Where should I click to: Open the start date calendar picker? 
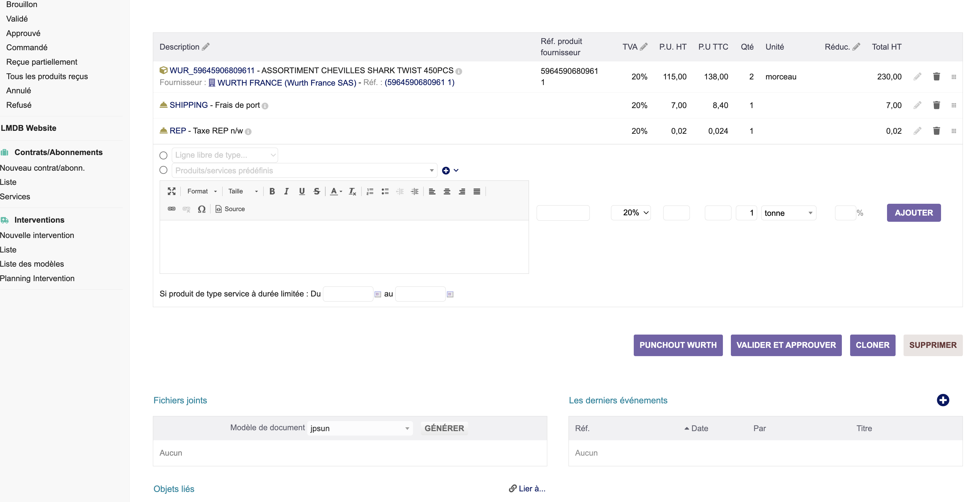[378, 294]
